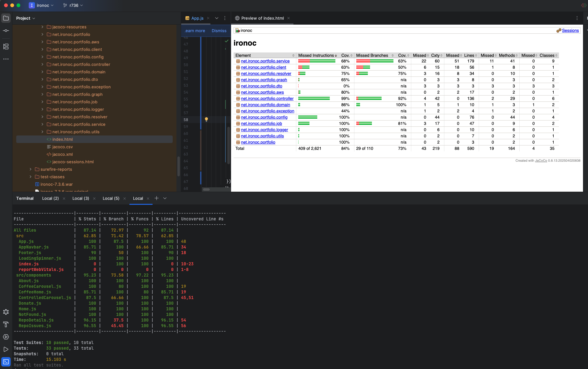Close the Local (5) terminal tab
The width and height of the screenshot is (588, 369).
tap(125, 199)
